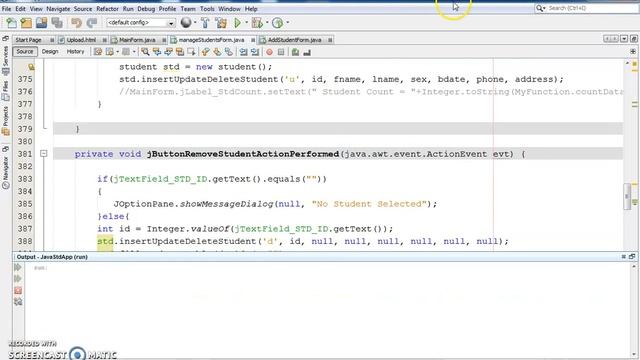Image resolution: width=640 pixels, height=360 pixels.
Task: Collapse the code fold at line 381
Action: 44,154
